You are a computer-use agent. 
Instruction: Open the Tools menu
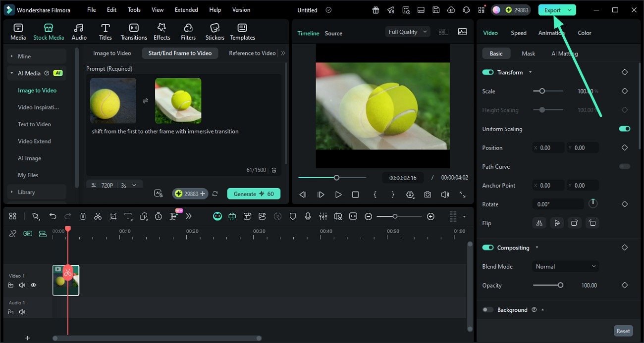[x=134, y=10]
